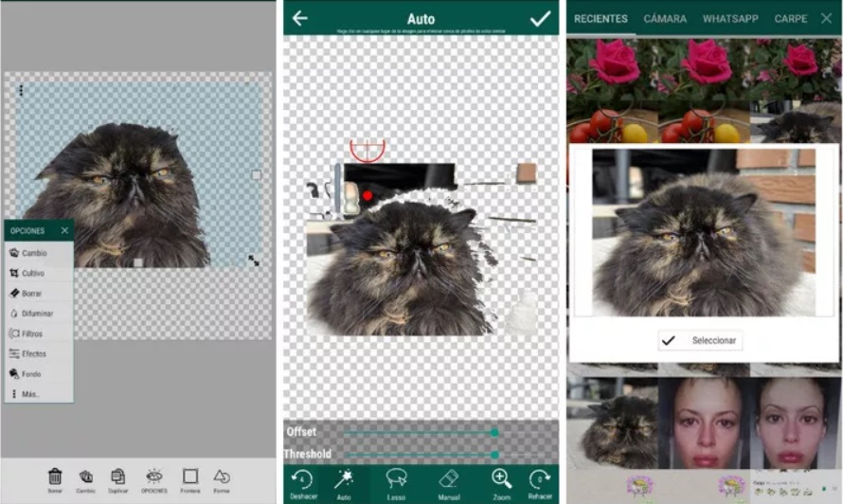Tap the Duplicar icon in bottom toolbar
This screenshot has width=843, height=504.
118,479
